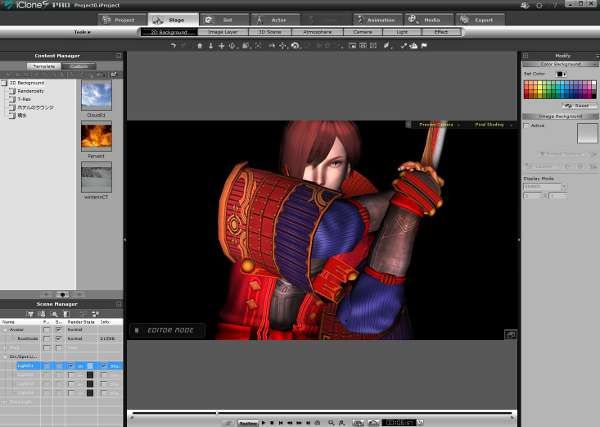Open the Display Mode combo box

545,187
